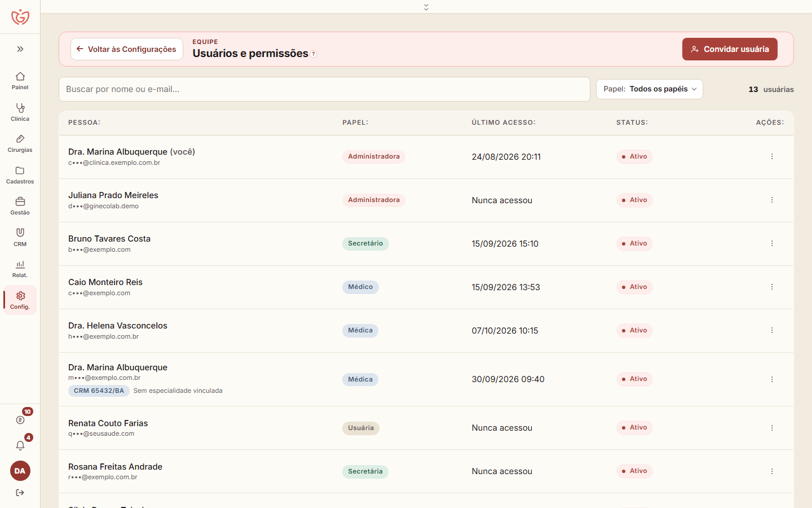Open actions menu for Bruno Tavares Costa
This screenshot has width=812, height=508.
[772, 243]
